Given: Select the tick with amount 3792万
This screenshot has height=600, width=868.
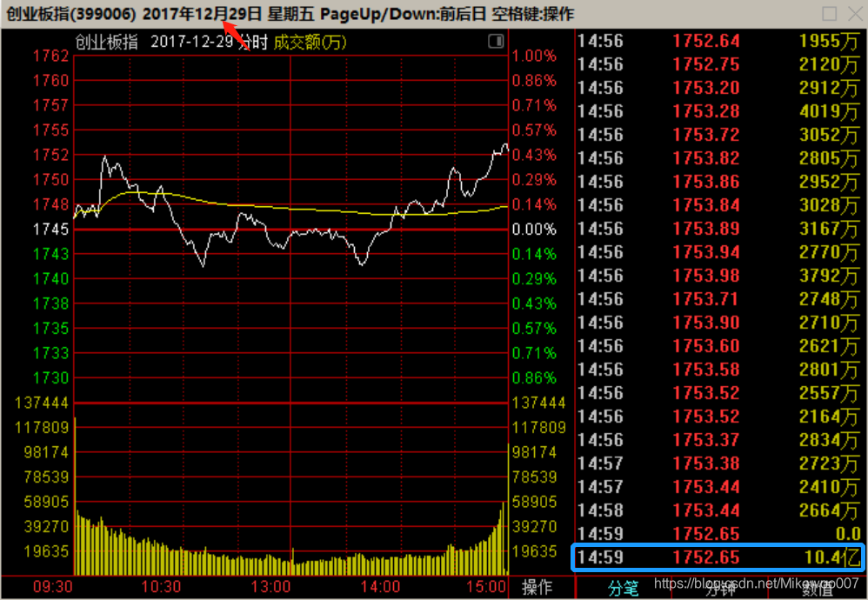Looking at the screenshot, I should pyautogui.click(x=719, y=276).
